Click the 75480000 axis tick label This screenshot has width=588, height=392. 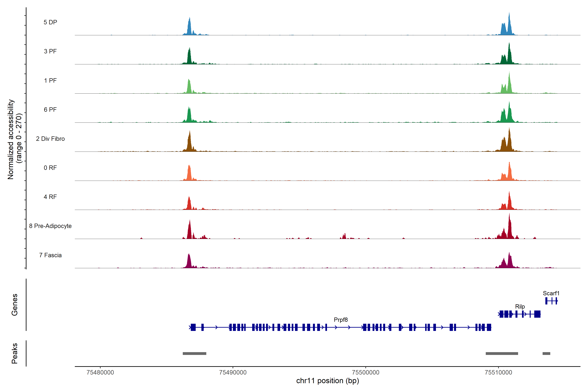point(100,373)
